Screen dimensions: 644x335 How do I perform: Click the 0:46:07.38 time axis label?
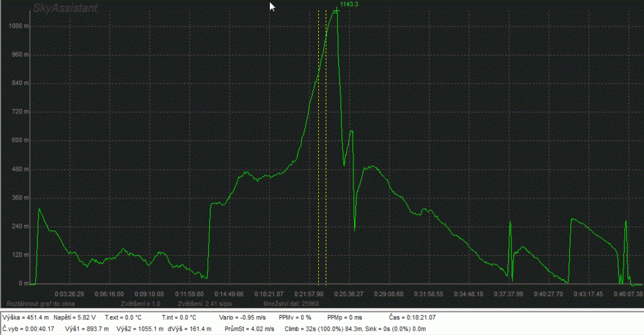pyautogui.click(x=627, y=294)
